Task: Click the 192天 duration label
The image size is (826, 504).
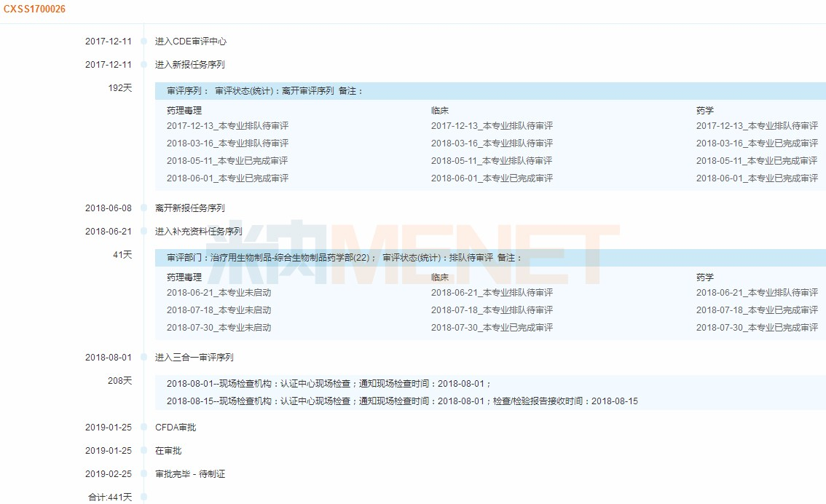Action: 120,88
